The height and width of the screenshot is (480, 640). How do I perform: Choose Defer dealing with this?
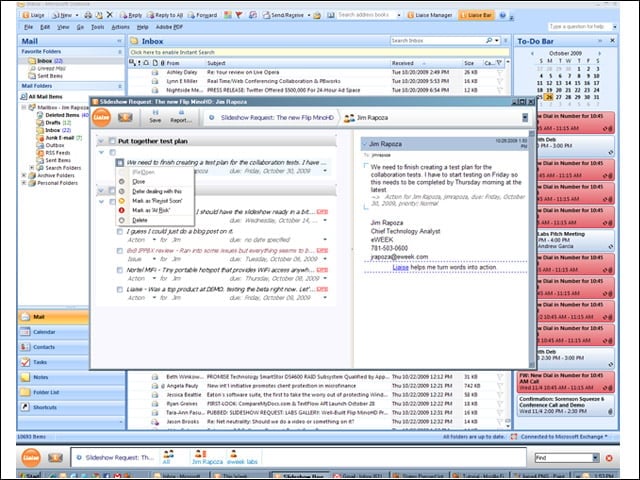tap(157, 191)
